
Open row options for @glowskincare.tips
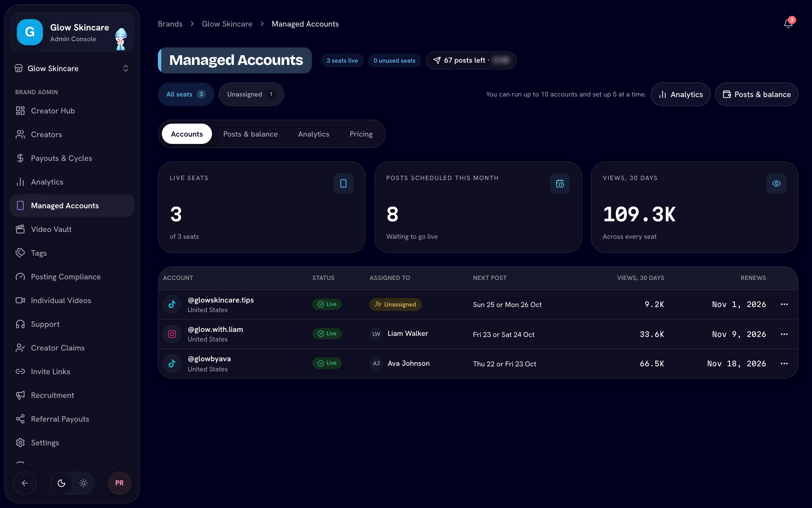(784, 305)
